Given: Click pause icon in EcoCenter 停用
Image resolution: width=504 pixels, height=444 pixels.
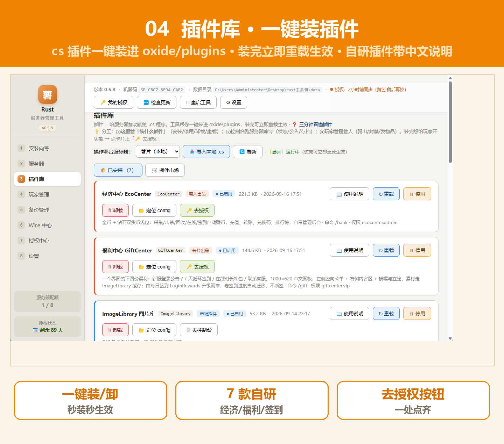Looking at the screenshot, I should pyautogui.click(x=412, y=194).
